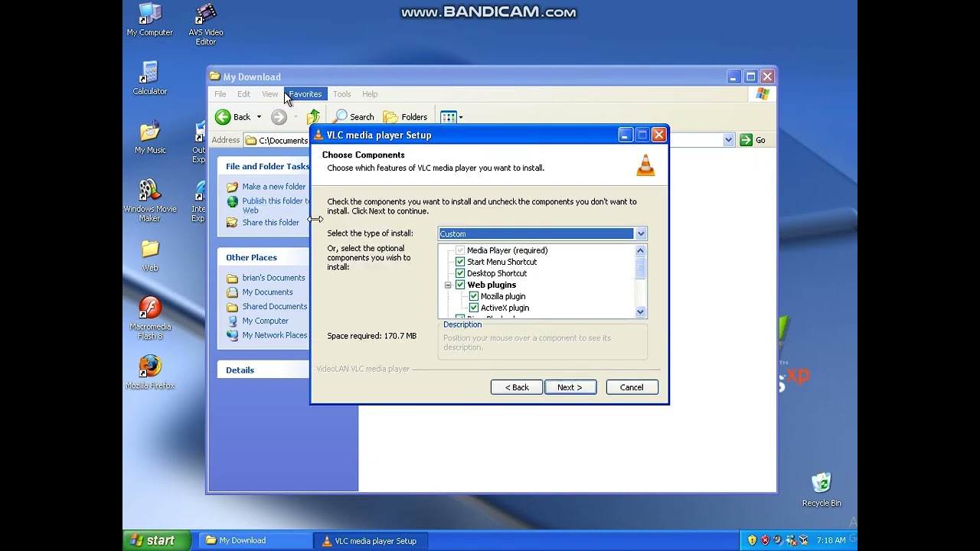Screen dimensions: 980x551
Task: Open the address bar dropdown arrow
Action: 728,140
